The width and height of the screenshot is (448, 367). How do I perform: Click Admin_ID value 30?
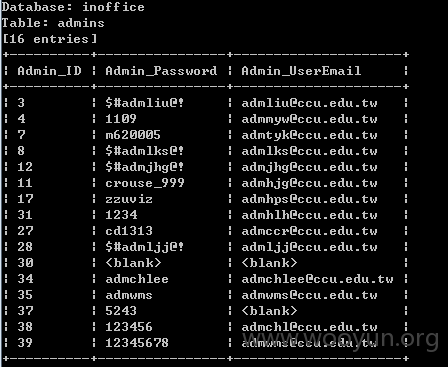pos(25,263)
